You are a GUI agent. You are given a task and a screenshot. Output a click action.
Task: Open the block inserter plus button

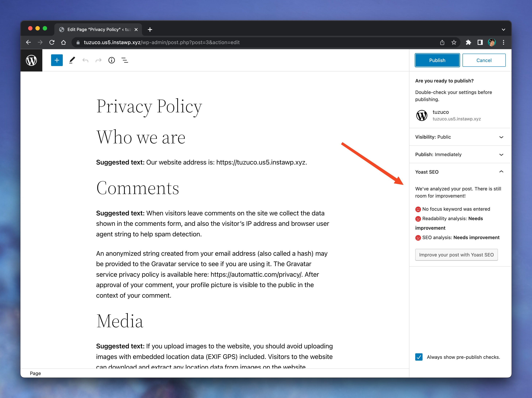point(57,60)
